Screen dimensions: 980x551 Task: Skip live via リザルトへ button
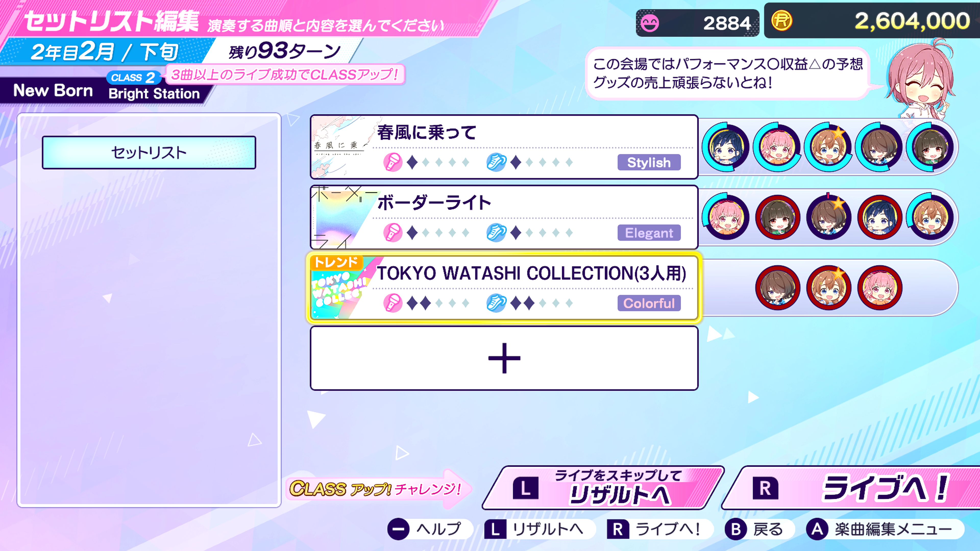pos(603,488)
